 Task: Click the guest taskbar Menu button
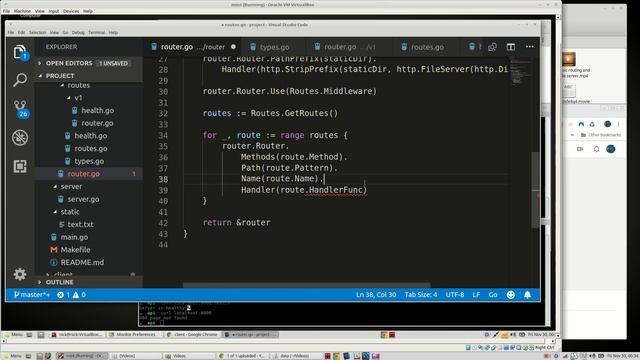click(x=13, y=335)
